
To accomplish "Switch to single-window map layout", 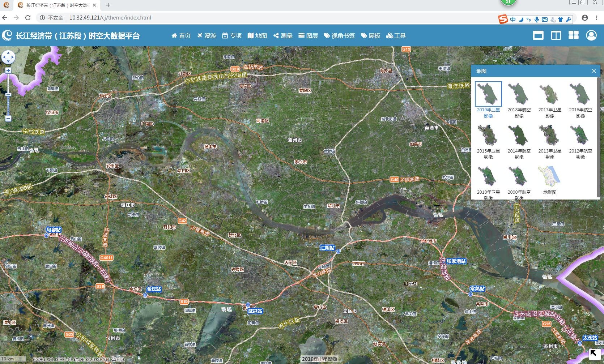I will pyautogui.click(x=538, y=35).
